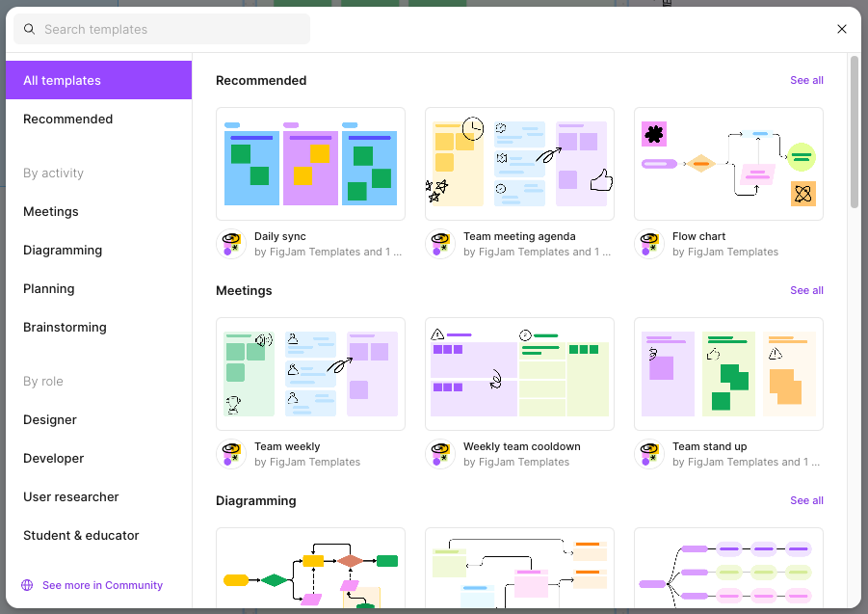Screen dimensions: 868x614
Task: Open the second Diagramming template thumbnail
Action: coord(520,568)
